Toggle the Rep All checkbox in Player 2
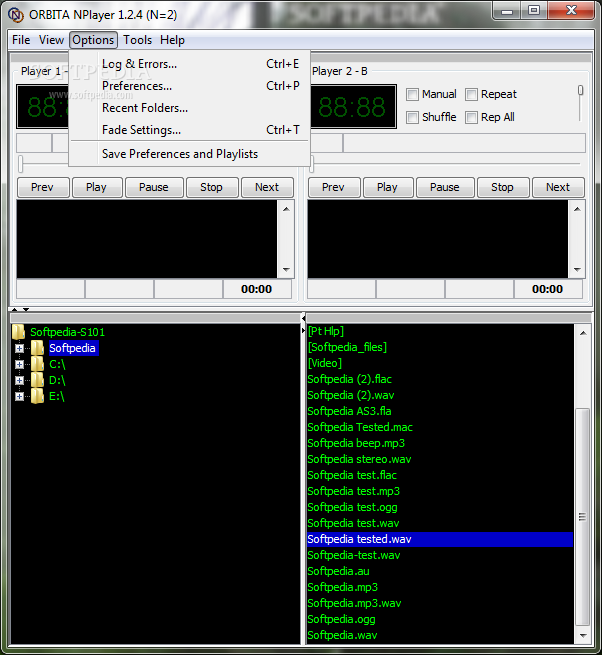602x655 pixels. click(x=471, y=117)
